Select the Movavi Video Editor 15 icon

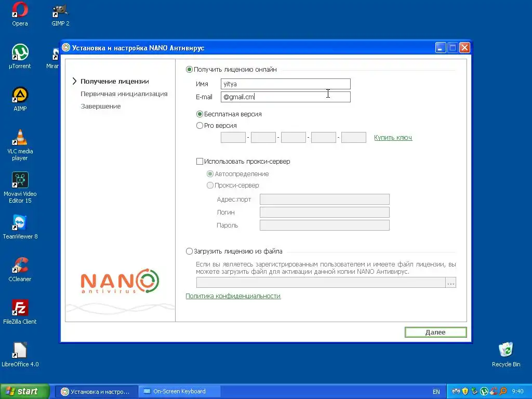[x=20, y=188]
